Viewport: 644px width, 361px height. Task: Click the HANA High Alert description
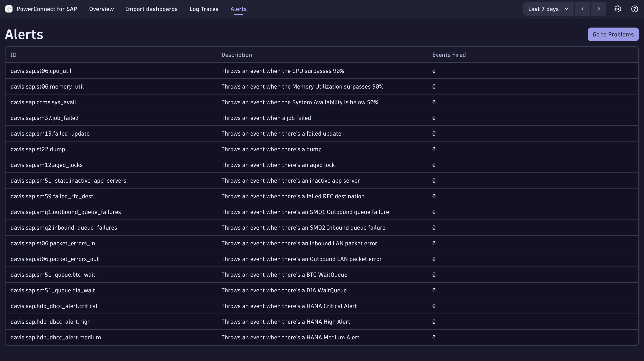286,322
